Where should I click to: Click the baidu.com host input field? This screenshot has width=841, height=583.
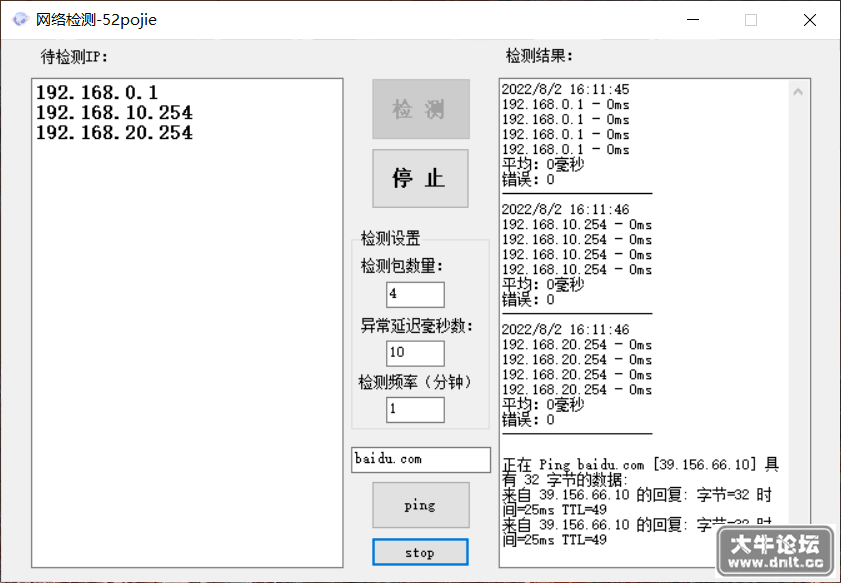click(x=421, y=460)
